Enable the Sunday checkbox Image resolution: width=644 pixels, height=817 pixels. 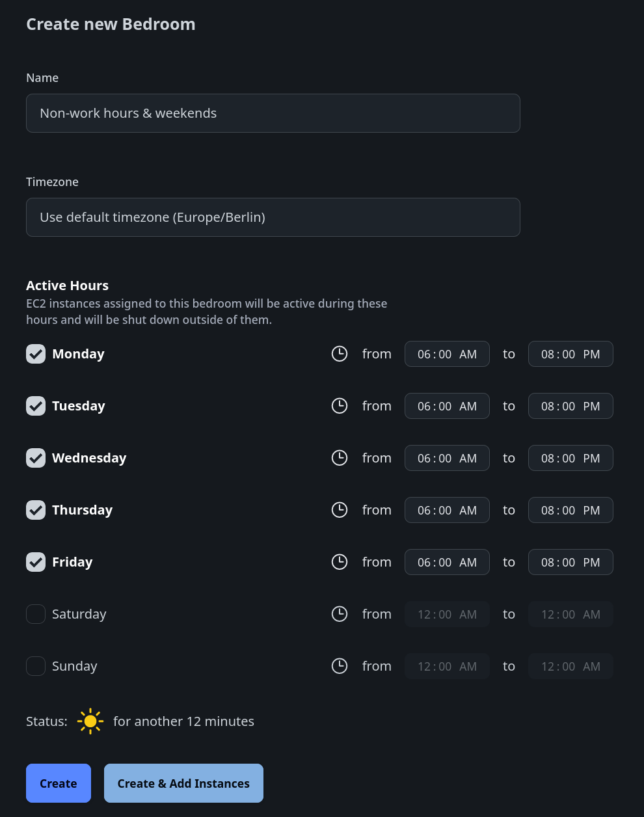pyautogui.click(x=36, y=666)
